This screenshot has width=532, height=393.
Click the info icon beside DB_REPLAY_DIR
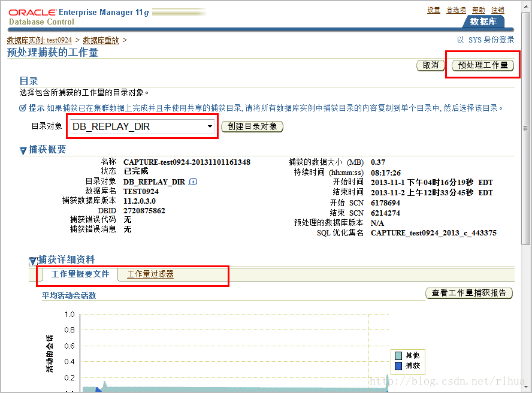193,182
